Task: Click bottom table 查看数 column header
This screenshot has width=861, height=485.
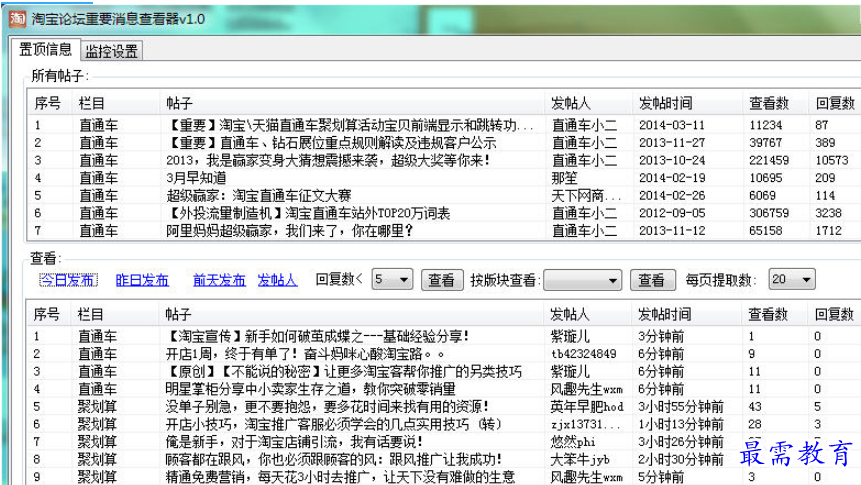Action: [768, 314]
